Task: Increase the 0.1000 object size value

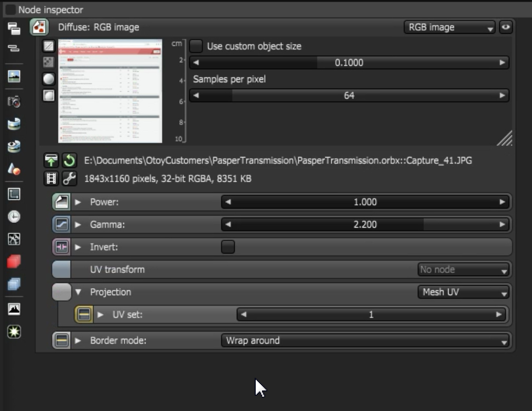Action: tap(502, 62)
